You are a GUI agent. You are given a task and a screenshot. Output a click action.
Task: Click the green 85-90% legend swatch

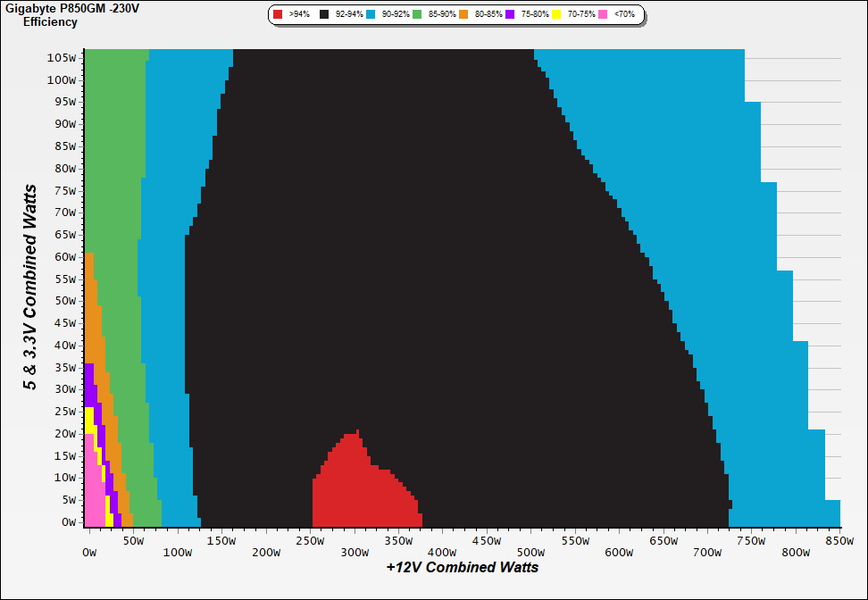click(x=417, y=14)
